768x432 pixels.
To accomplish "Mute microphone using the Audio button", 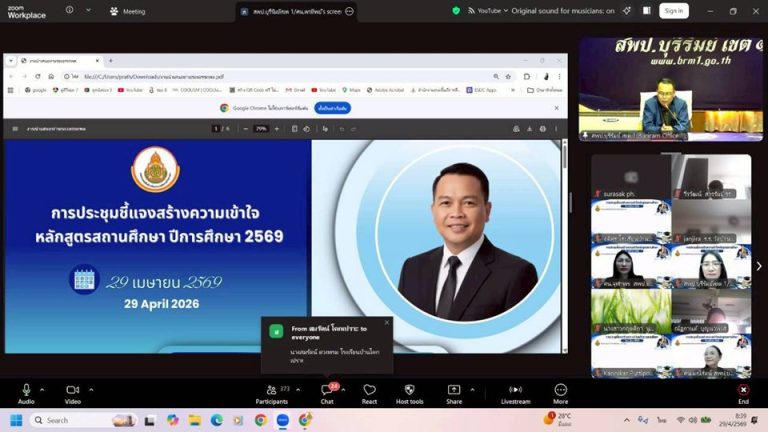I will (x=26, y=391).
